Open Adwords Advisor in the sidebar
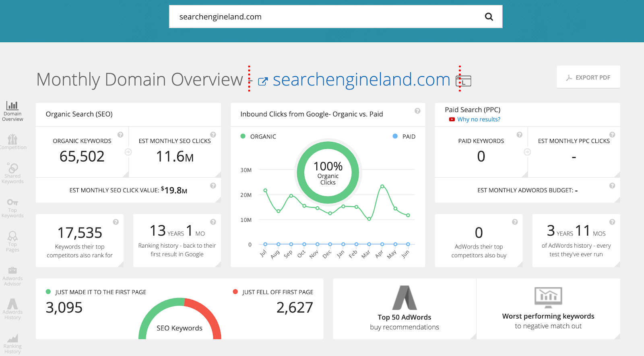The height and width of the screenshot is (356, 644). 12,276
